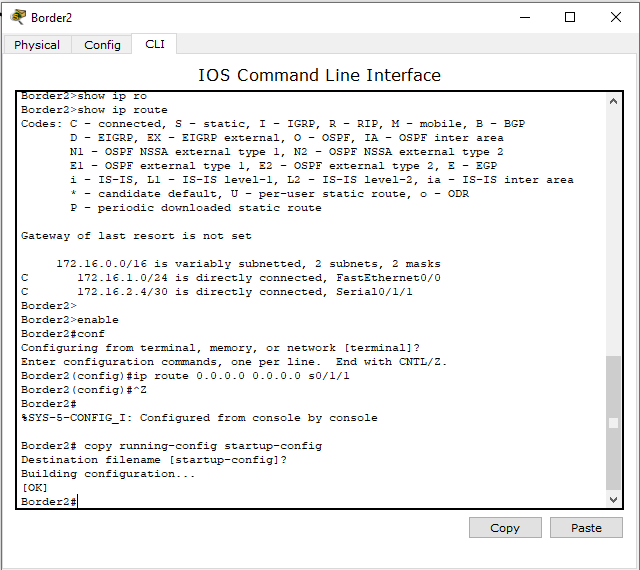Open the Config tab
Screen dimensions: 640x570
(102, 45)
